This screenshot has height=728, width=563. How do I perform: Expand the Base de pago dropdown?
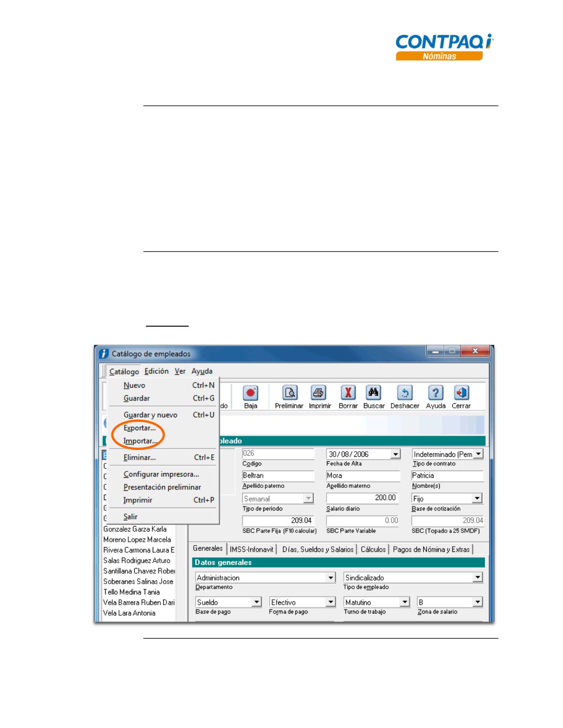point(257,602)
